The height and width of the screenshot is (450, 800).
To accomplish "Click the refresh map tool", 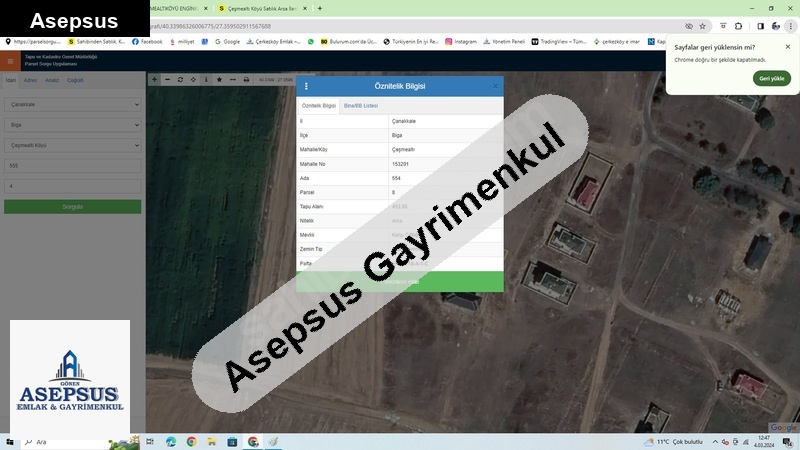I will [x=180, y=79].
